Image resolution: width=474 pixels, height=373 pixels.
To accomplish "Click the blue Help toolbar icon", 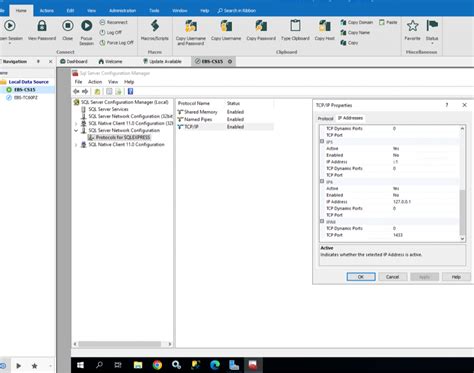I will click(x=130, y=91).
